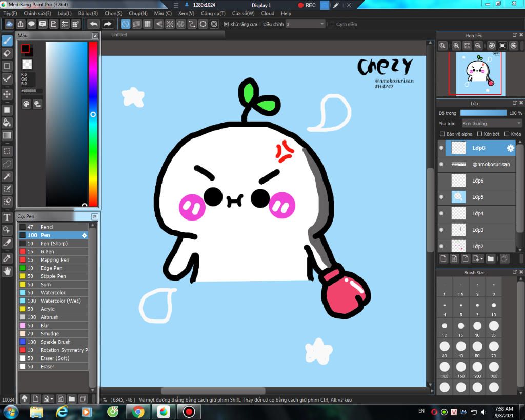Open the Xem(V) menu
The width and height of the screenshot is (525, 420).
tap(186, 14)
